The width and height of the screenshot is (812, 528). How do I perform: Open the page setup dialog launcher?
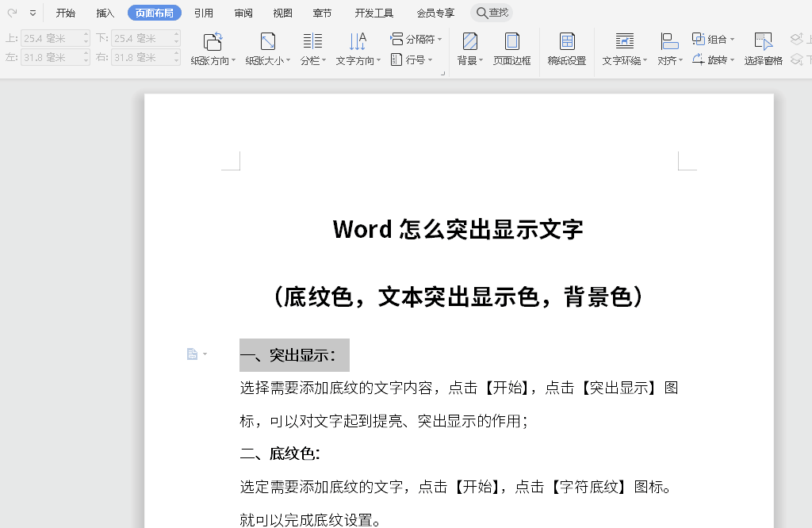click(443, 73)
